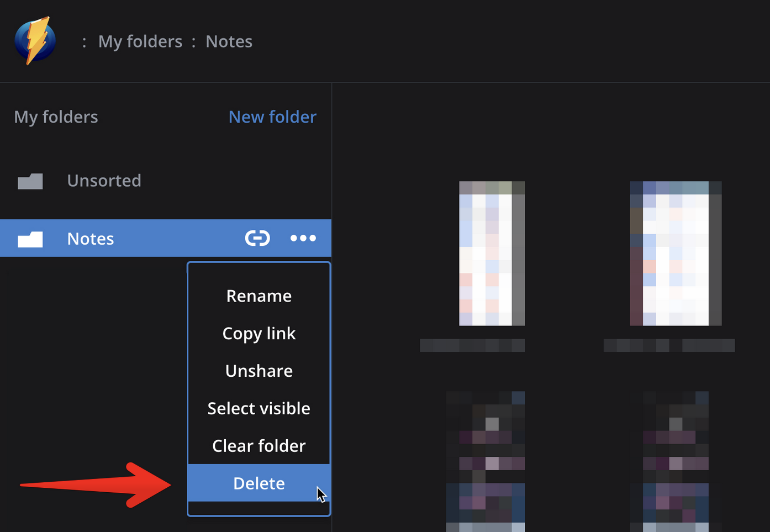This screenshot has width=770, height=532.
Task: Choose Rename from the folder menu
Action: pos(259,296)
